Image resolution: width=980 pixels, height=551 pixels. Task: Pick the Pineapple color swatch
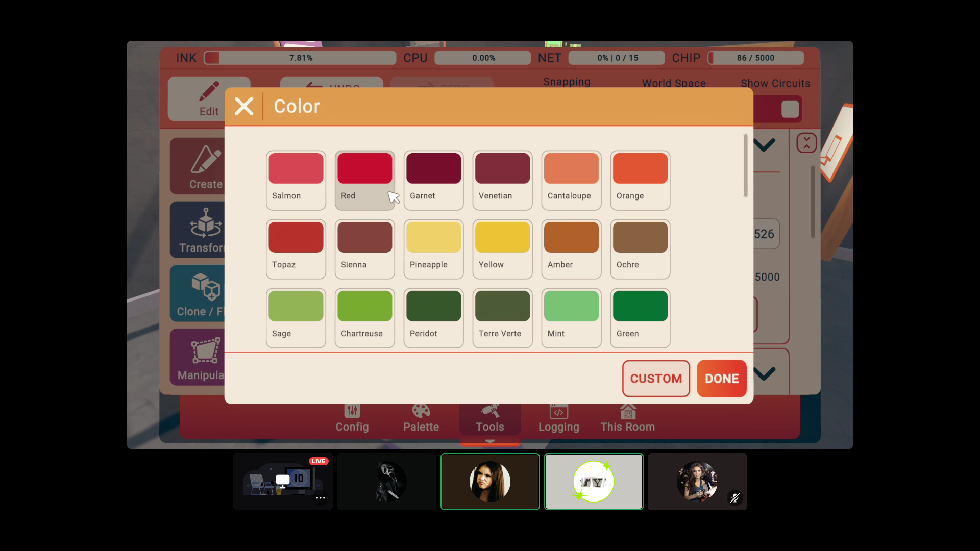point(433,238)
